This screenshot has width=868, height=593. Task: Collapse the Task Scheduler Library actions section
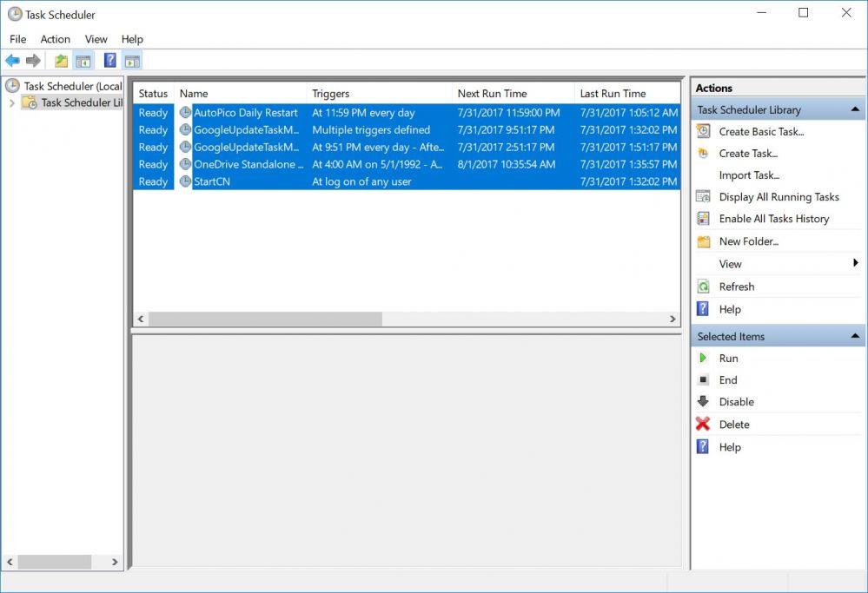coord(854,110)
